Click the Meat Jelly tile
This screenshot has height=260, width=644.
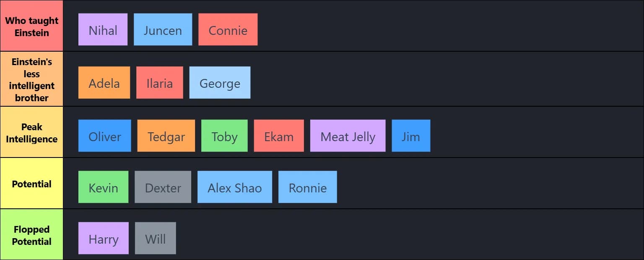[x=348, y=136]
